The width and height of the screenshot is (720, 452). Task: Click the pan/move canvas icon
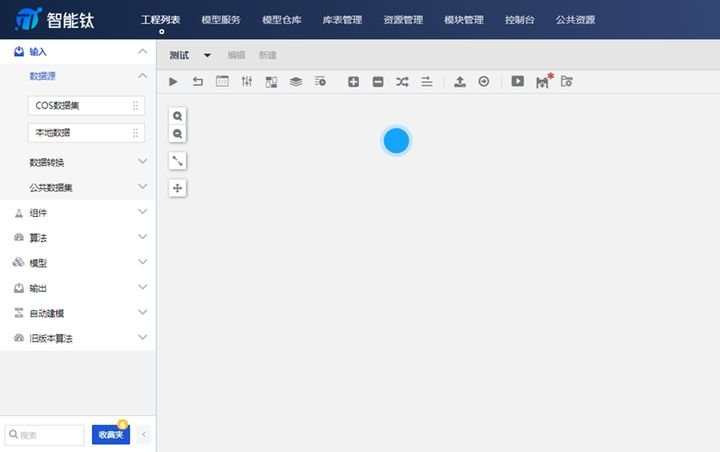pyautogui.click(x=177, y=188)
